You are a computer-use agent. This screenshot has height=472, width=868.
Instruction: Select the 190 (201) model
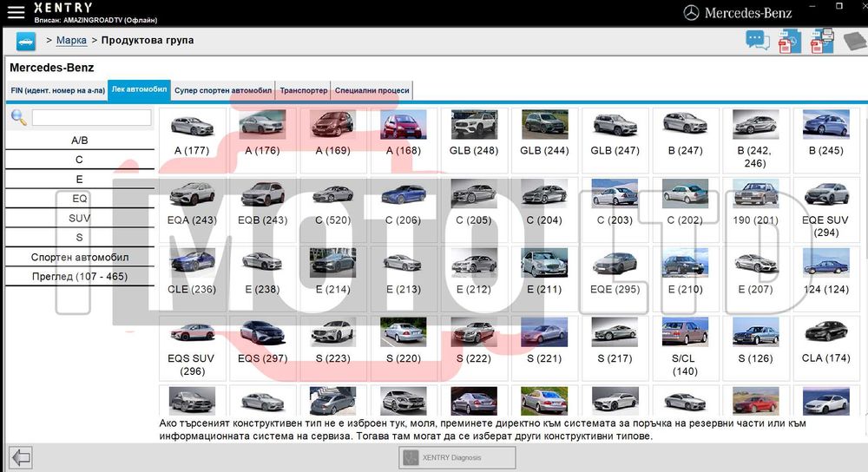[756, 210]
